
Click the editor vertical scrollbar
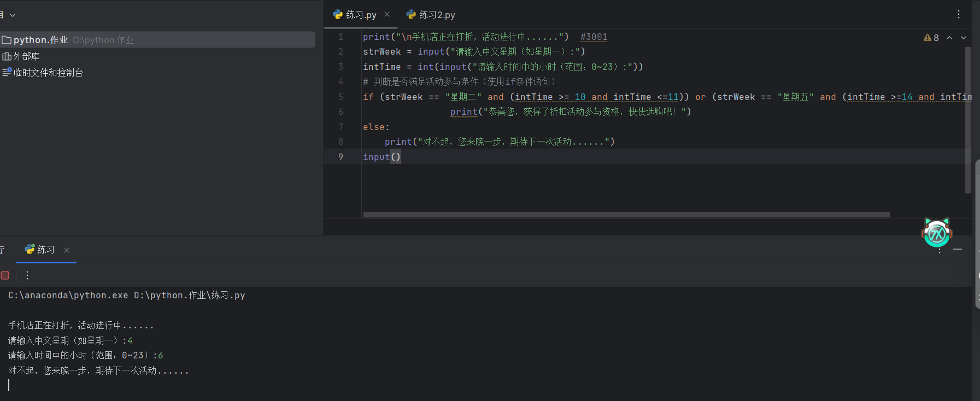(968, 120)
